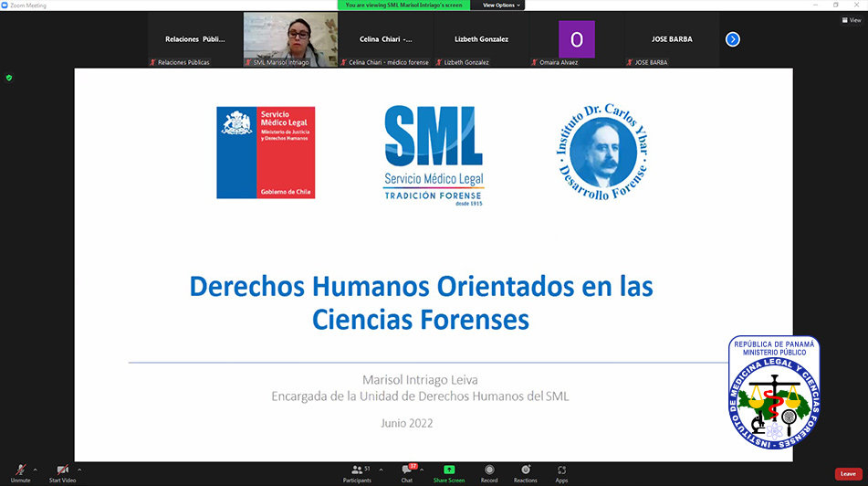The height and width of the screenshot is (486, 868).
Task: Leave the meeting
Action: click(848, 474)
